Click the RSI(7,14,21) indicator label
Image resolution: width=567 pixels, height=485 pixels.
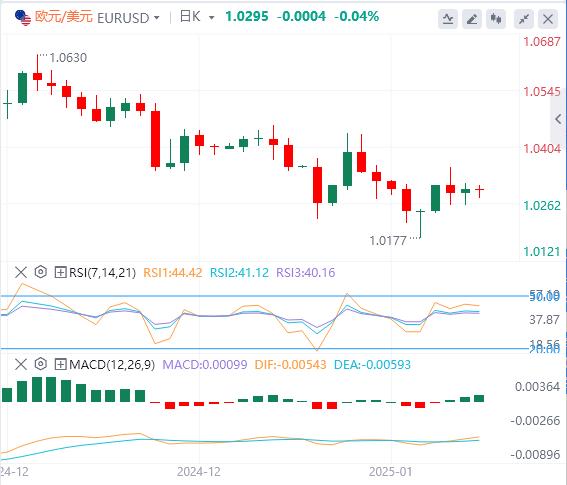[x=102, y=272]
